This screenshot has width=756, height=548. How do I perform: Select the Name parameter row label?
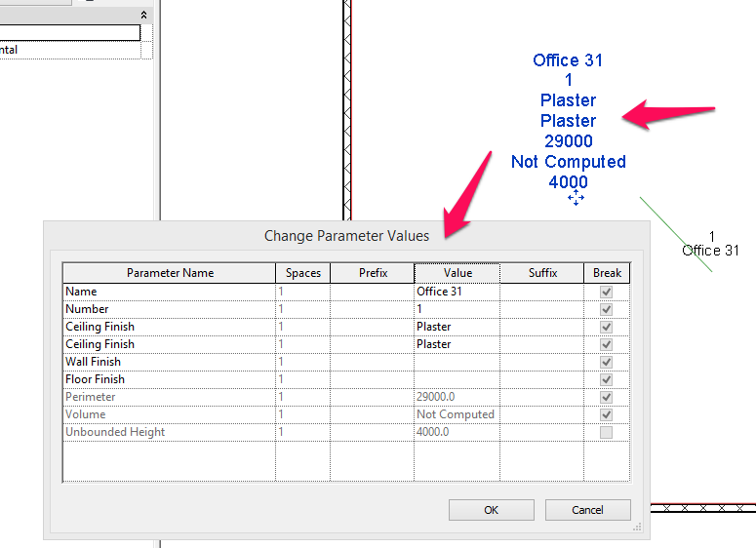(x=81, y=292)
